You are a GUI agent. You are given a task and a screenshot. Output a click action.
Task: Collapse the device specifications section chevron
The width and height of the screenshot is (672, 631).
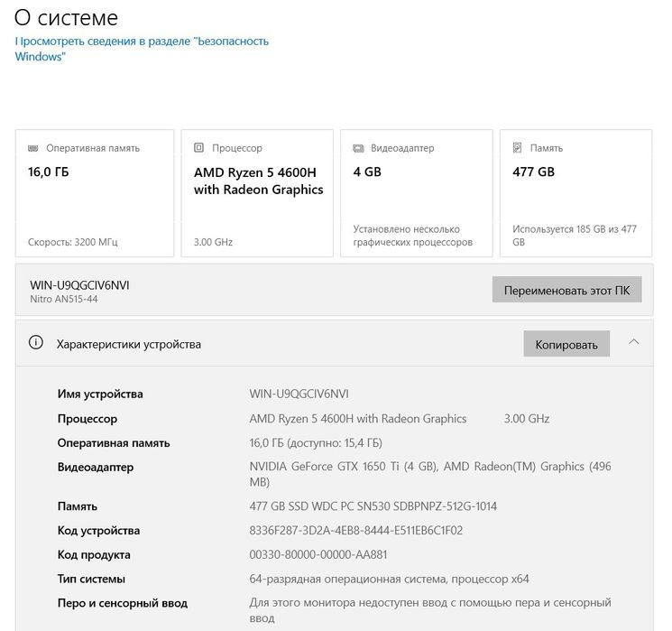(x=633, y=342)
